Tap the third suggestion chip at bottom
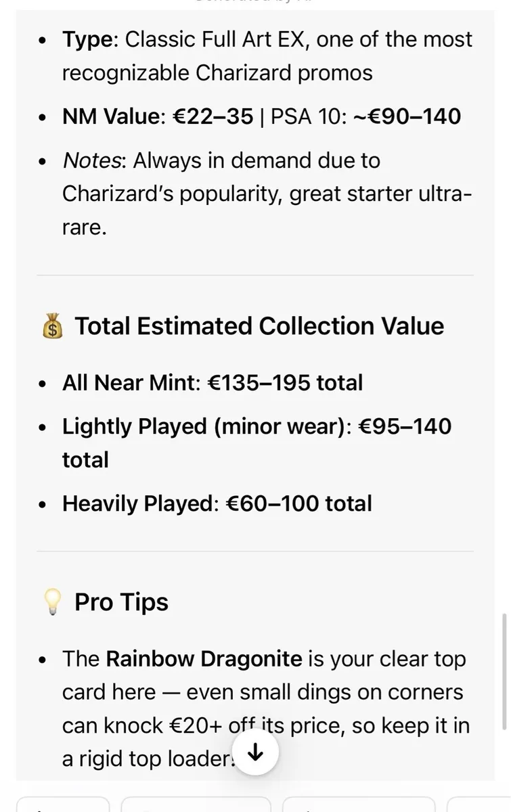 coord(359,805)
